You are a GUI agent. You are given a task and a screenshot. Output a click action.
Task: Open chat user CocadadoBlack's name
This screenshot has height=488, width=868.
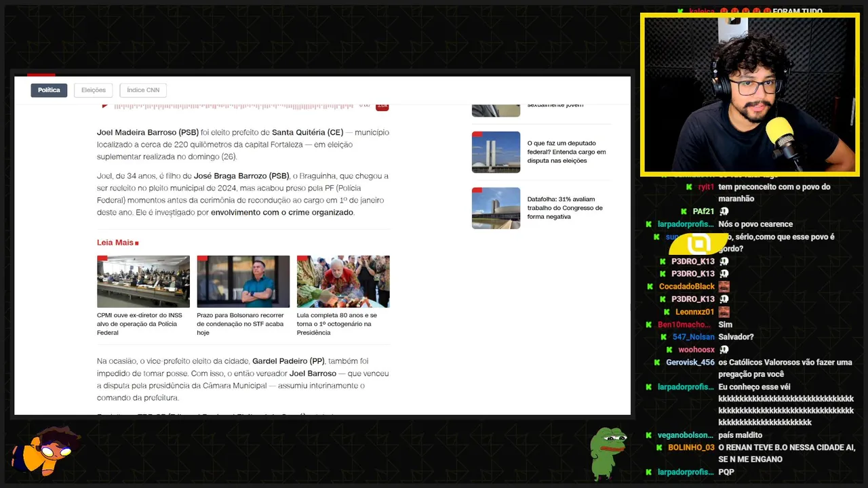pyautogui.click(x=687, y=287)
